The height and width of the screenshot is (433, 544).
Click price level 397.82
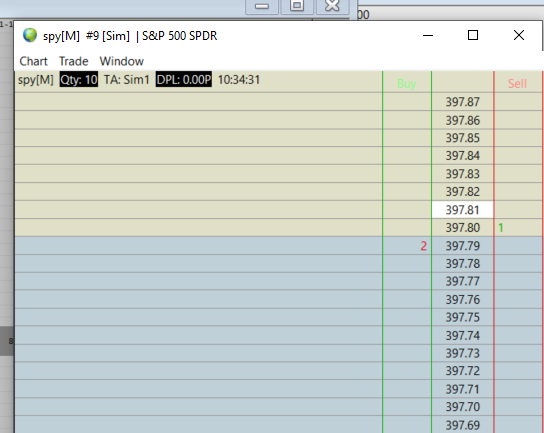462,192
